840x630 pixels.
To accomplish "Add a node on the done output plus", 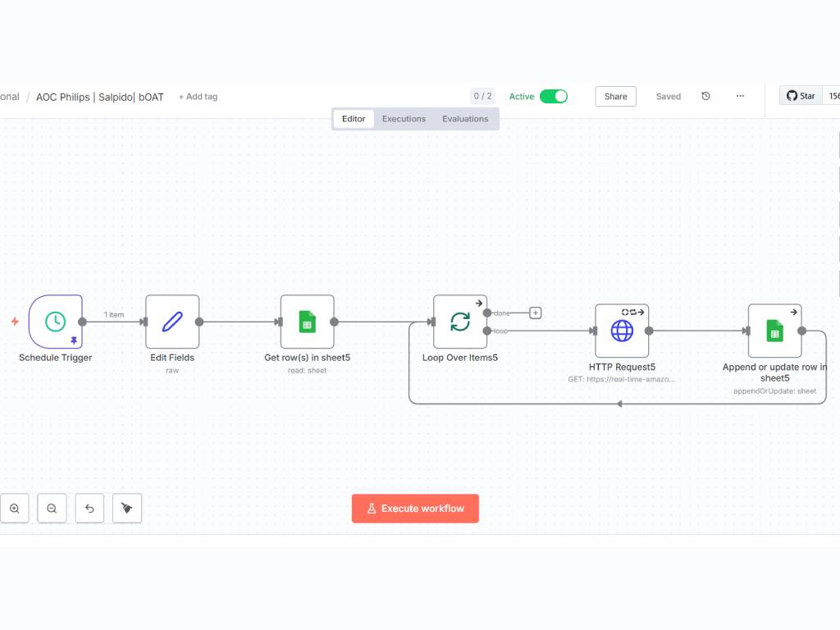I will (x=536, y=313).
